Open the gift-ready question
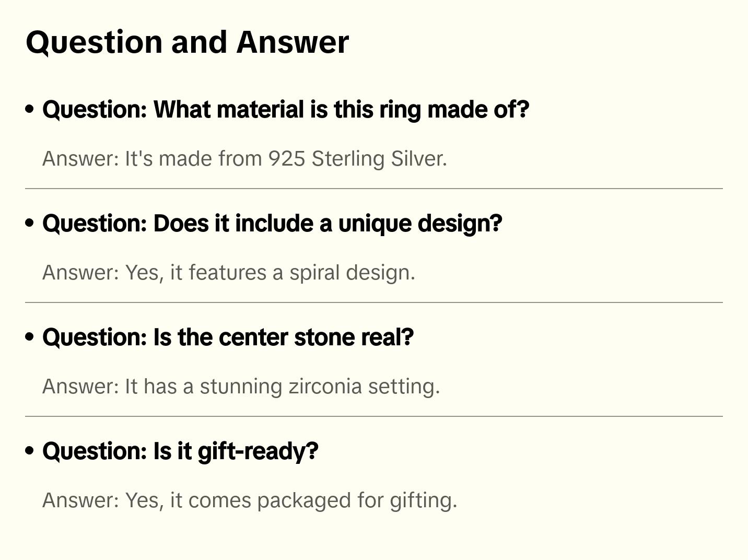This screenshot has height=560, width=748. pos(180,451)
